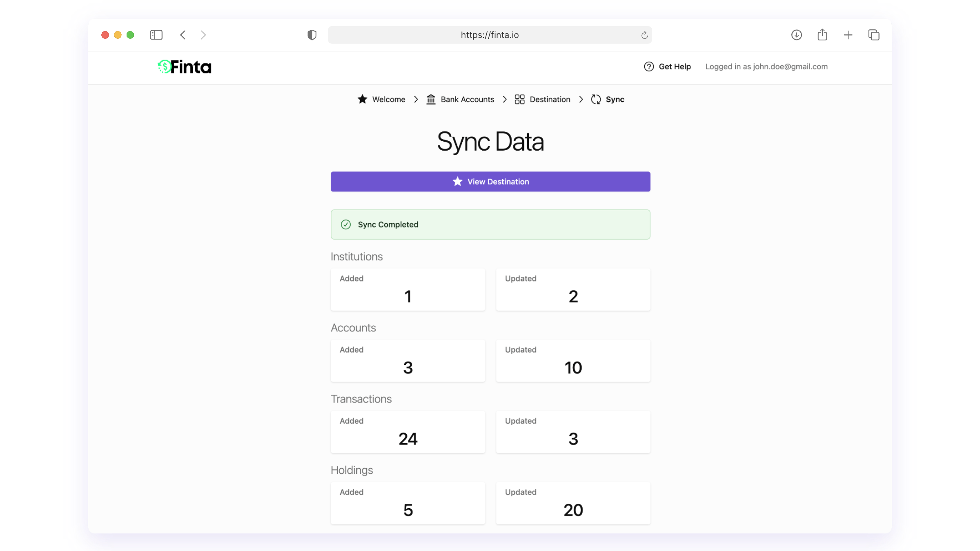
Task: Click the address bar showing finta.io
Action: (489, 35)
